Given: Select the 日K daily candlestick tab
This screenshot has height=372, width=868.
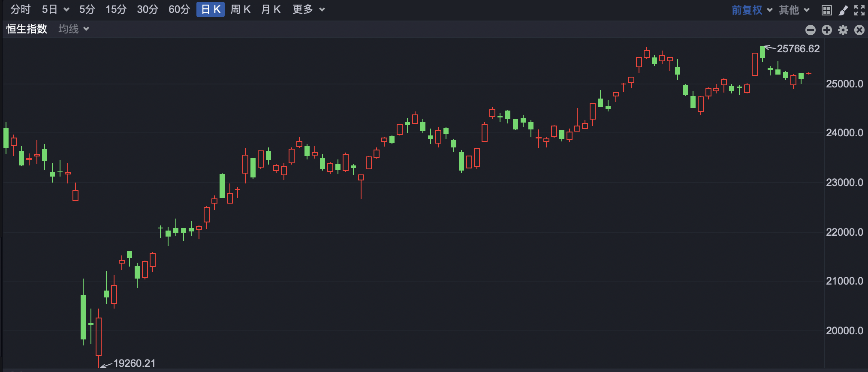Looking at the screenshot, I should click(x=211, y=9).
